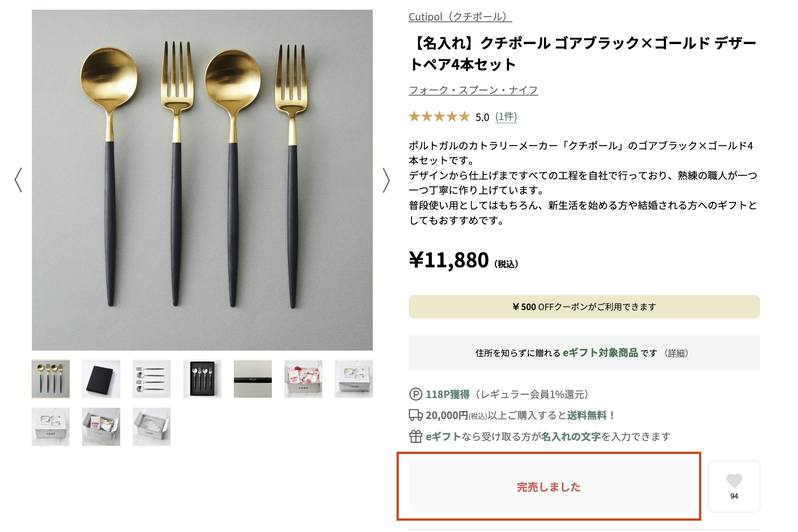The width and height of the screenshot is (798, 532).
Task: Click the ¥500 OFF coupon banner
Action: click(x=584, y=306)
